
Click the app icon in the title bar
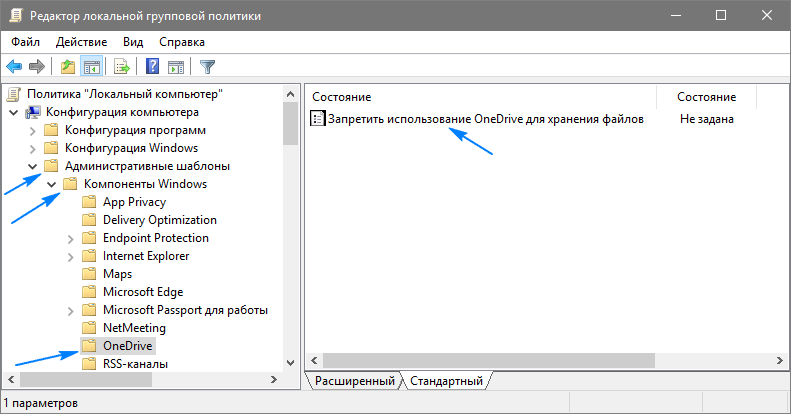[x=16, y=16]
